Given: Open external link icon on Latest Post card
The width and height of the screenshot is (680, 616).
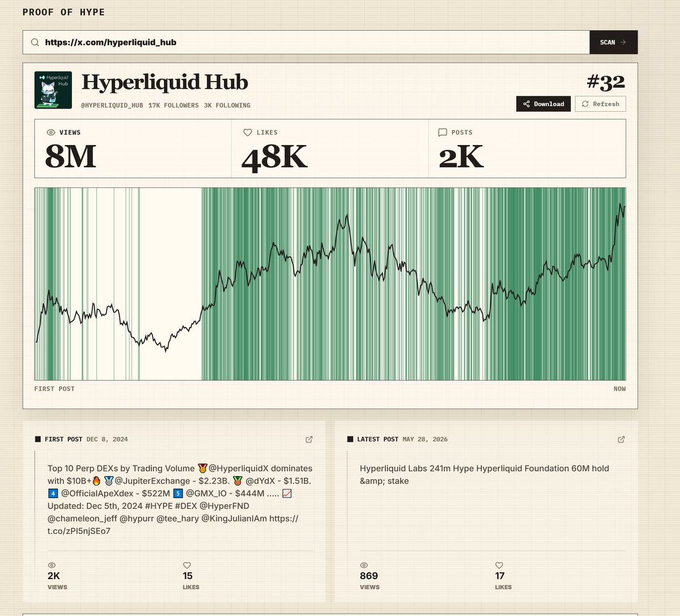Looking at the screenshot, I should [621, 439].
